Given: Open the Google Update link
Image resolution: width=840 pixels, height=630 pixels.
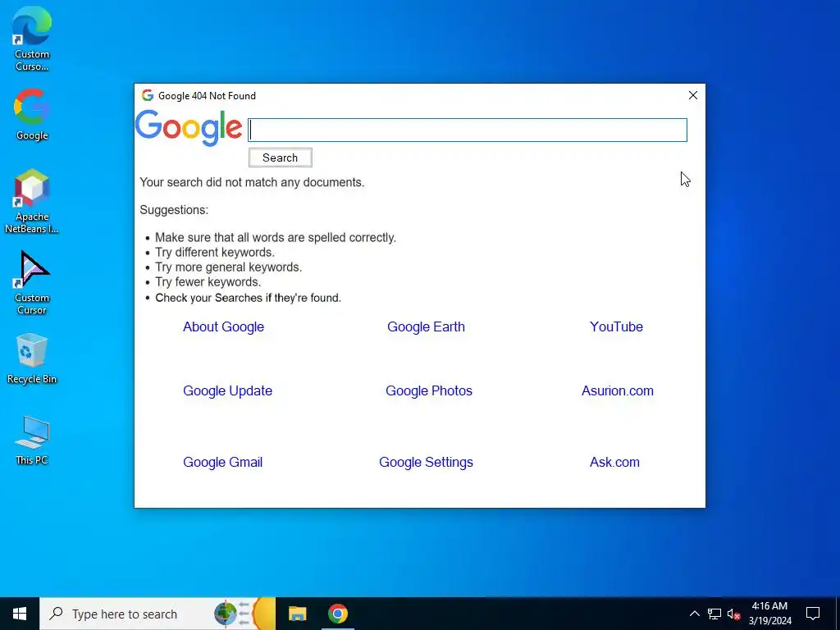Looking at the screenshot, I should pos(228,390).
